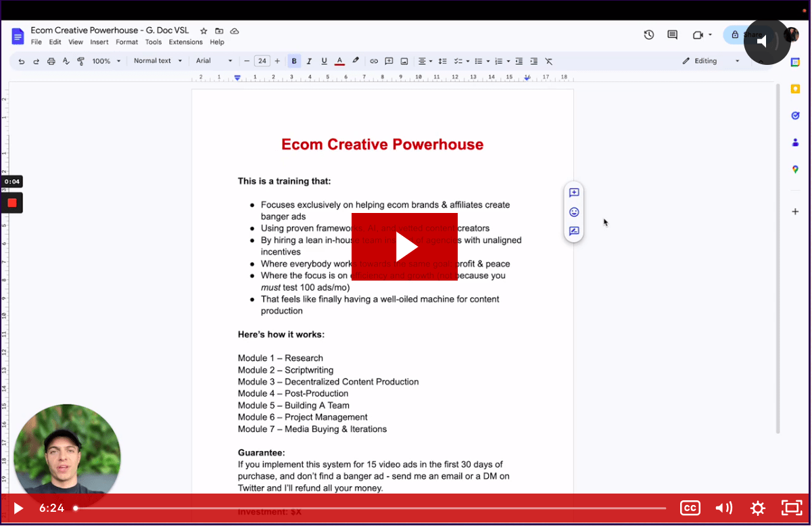Click the insert link icon

tap(374, 62)
